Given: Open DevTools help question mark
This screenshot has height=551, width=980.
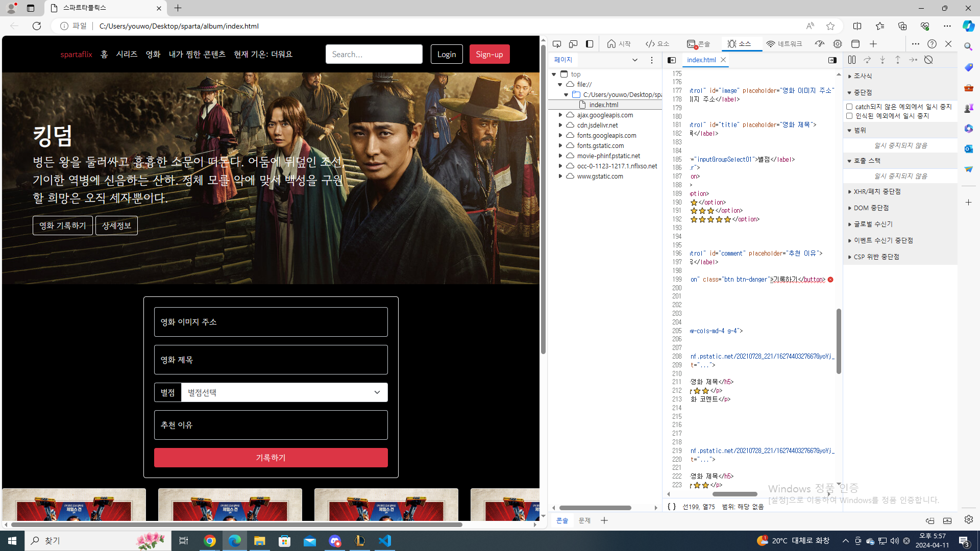Looking at the screenshot, I should (x=932, y=44).
